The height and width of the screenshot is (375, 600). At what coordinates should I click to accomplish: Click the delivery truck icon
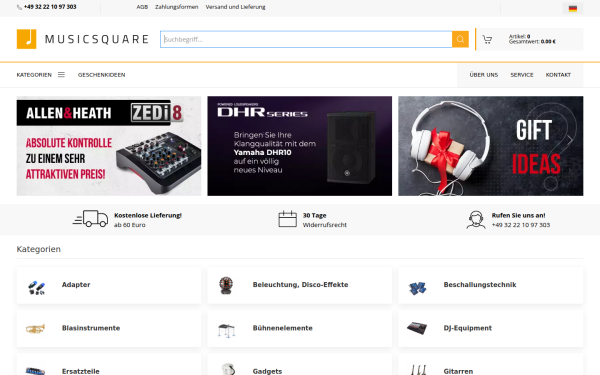click(x=91, y=219)
